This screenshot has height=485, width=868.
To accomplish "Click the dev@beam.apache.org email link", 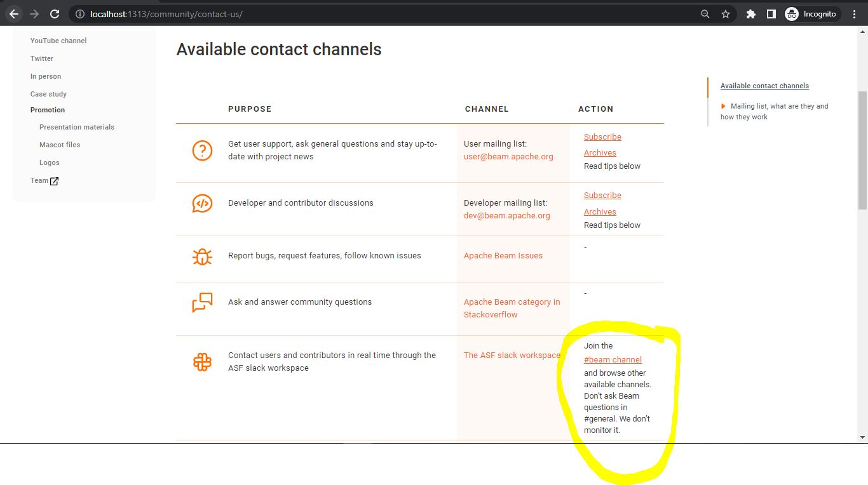I will [x=507, y=215].
